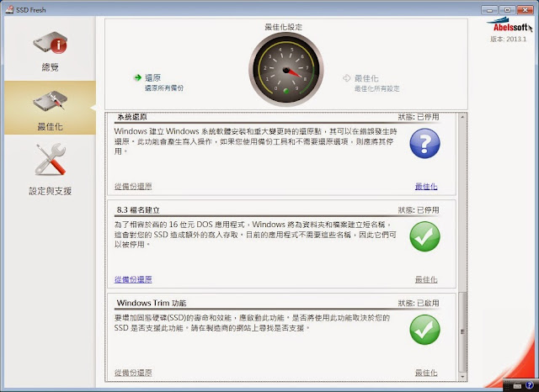Click 最佳化 link under 8.3 檔名建立
Screen dimensions: 539x392
(426, 279)
